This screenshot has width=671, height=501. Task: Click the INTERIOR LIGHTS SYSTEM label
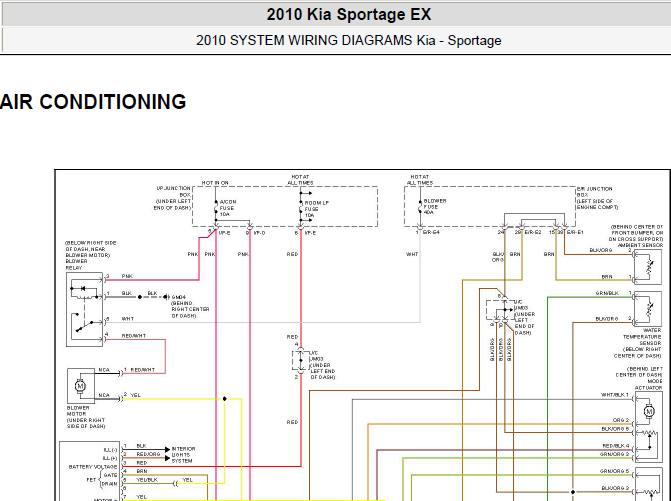pos(183,455)
